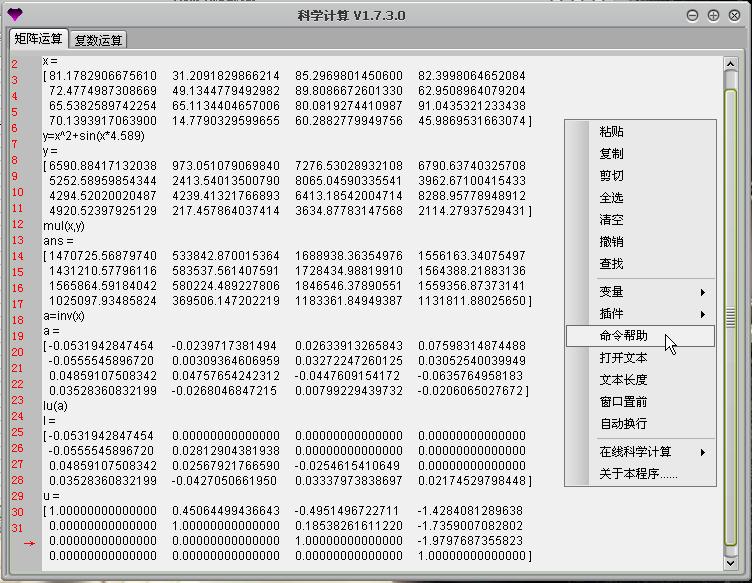Click the vertical scrollbar handle
Viewport: 752px width, 583px height.
[x=731, y=316]
